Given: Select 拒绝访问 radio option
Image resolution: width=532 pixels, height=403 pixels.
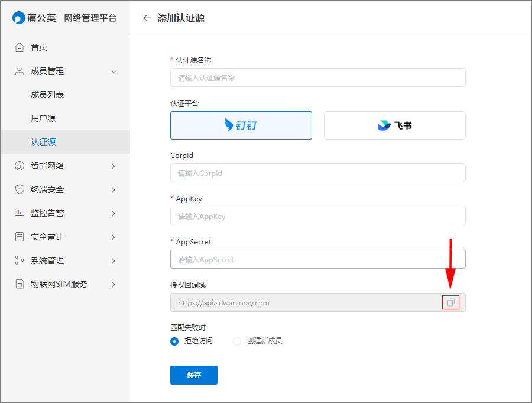Looking at the screenshot, I should 174,341.
